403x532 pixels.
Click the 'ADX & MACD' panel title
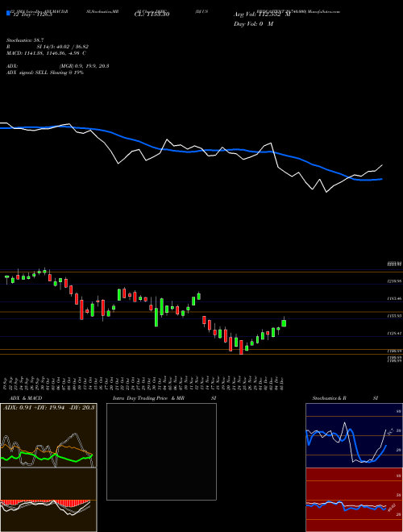[26, 398]
